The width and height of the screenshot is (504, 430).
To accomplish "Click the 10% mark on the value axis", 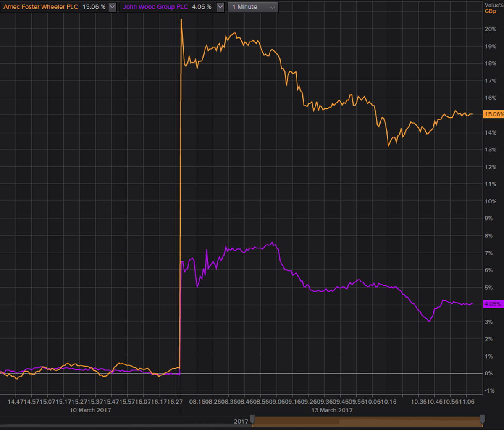I will click(x=491, y=201).
